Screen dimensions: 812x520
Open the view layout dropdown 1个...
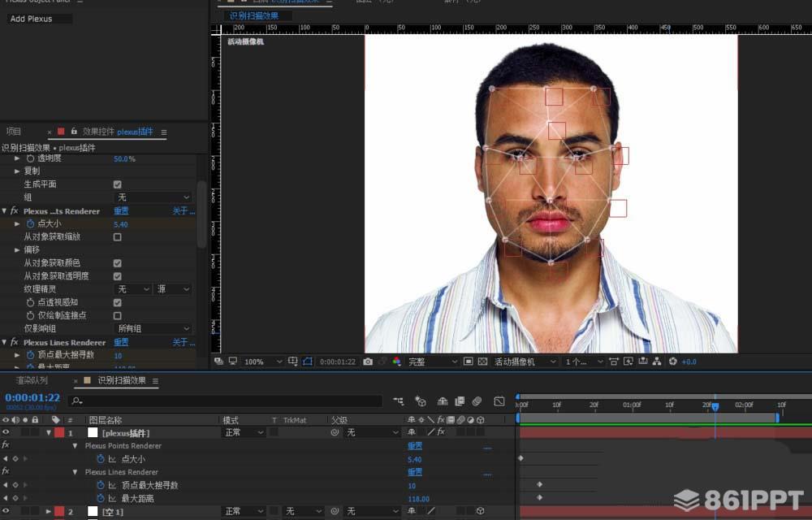pos(584,362)
